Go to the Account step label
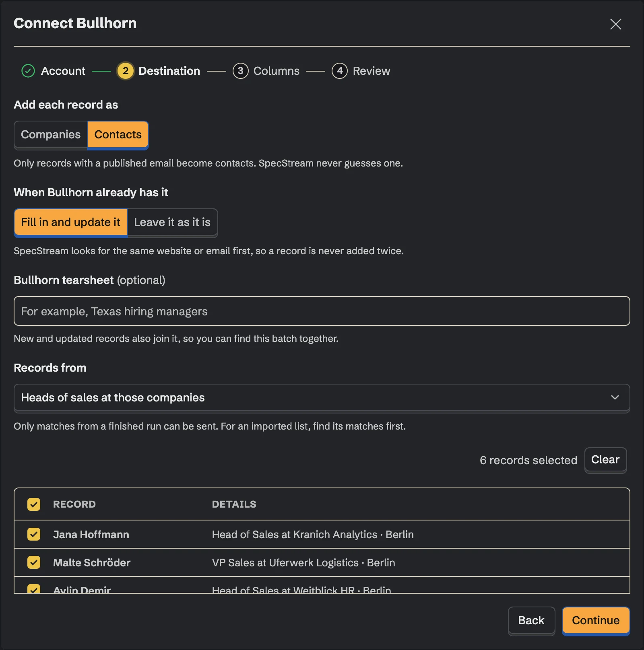 point(63,71)
